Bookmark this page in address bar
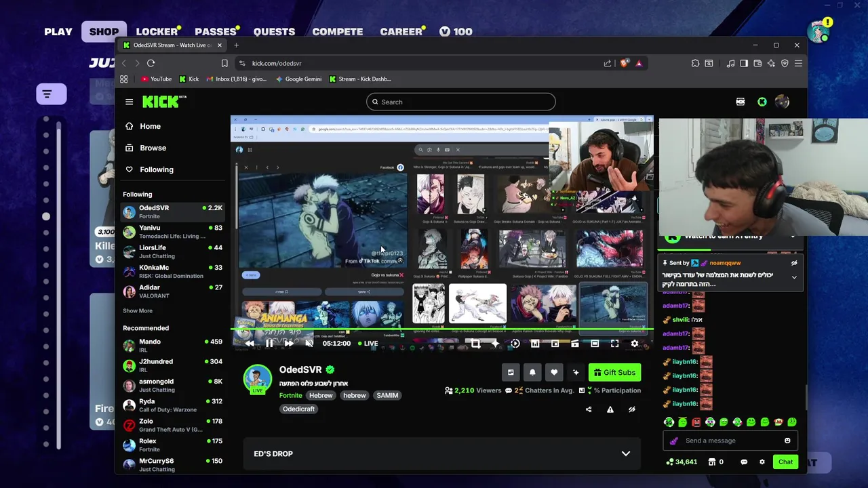This screenshot has height=488, width=868. point(224,63)
